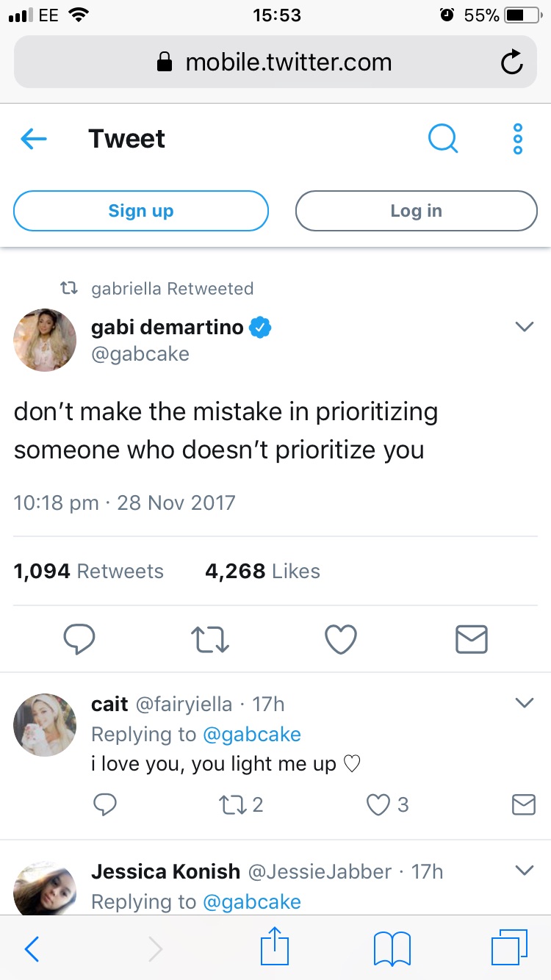Viewport: 551px width, 980px height.
Task: View the 1,094 Retweets list
Action: tap(89, 571)
